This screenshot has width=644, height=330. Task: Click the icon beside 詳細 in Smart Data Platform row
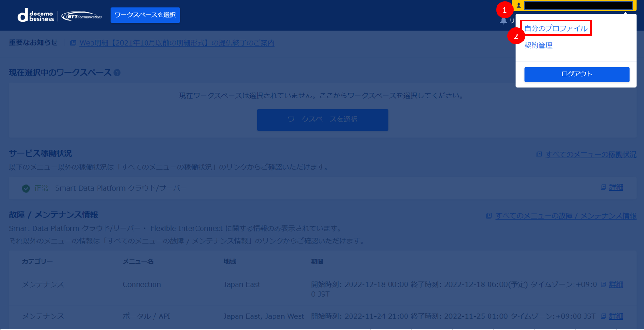coord(603,187)
